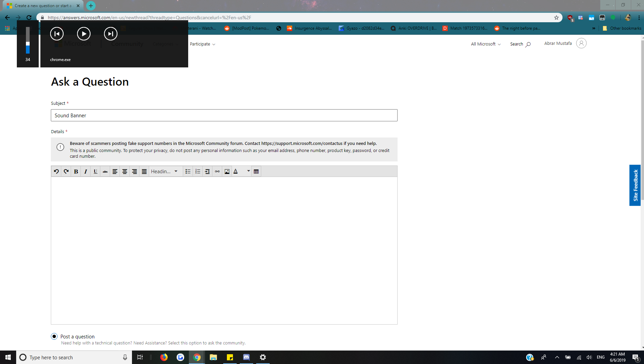644x364 pixels.
Task: Select the Create a new question tab
Action: 43,6
